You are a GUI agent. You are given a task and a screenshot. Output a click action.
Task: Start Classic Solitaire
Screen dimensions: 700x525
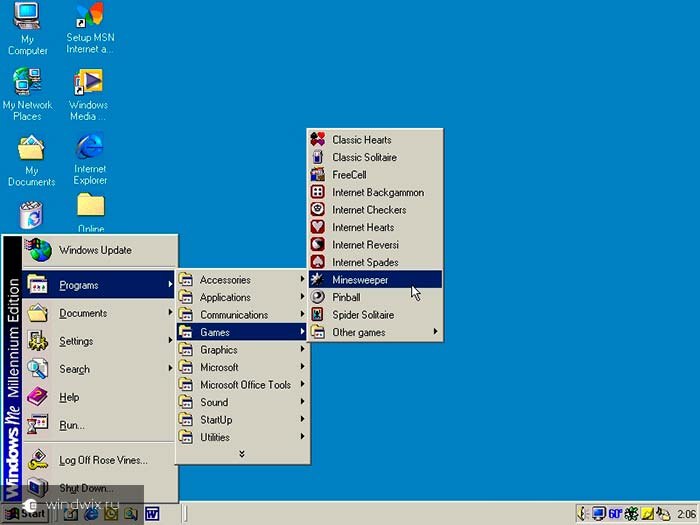375,157
